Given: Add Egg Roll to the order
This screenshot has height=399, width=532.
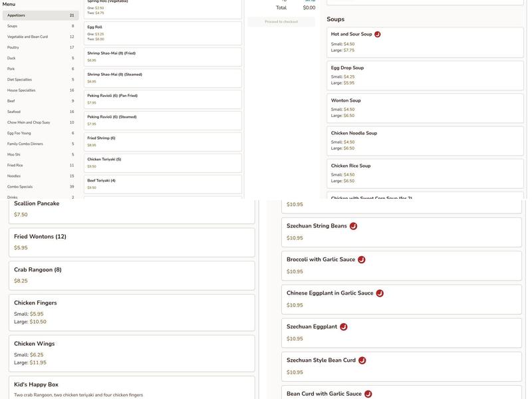Looking at the screenshot, I should point(163,33).
